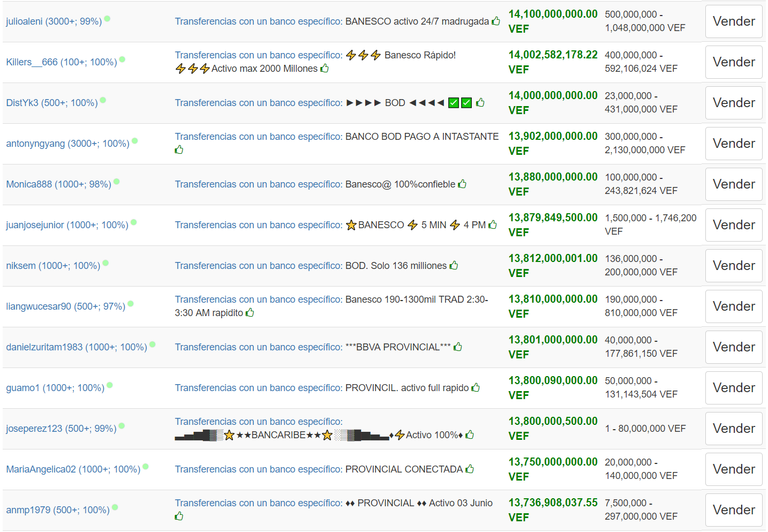Image resolution: width=768 pixels, height=532 pixels.
Task: View Monica888's trader profile
Action: tap(58, 184)
